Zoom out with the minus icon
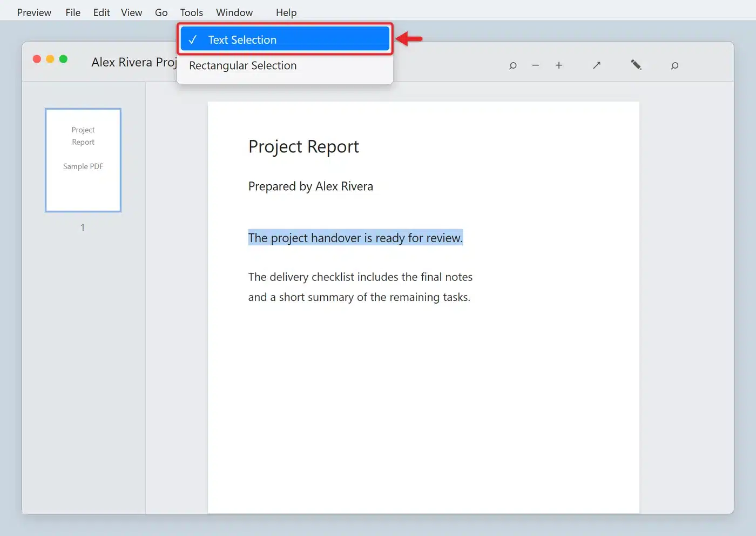756x536 pixels. pyautogui.click(x=536, y=65)
